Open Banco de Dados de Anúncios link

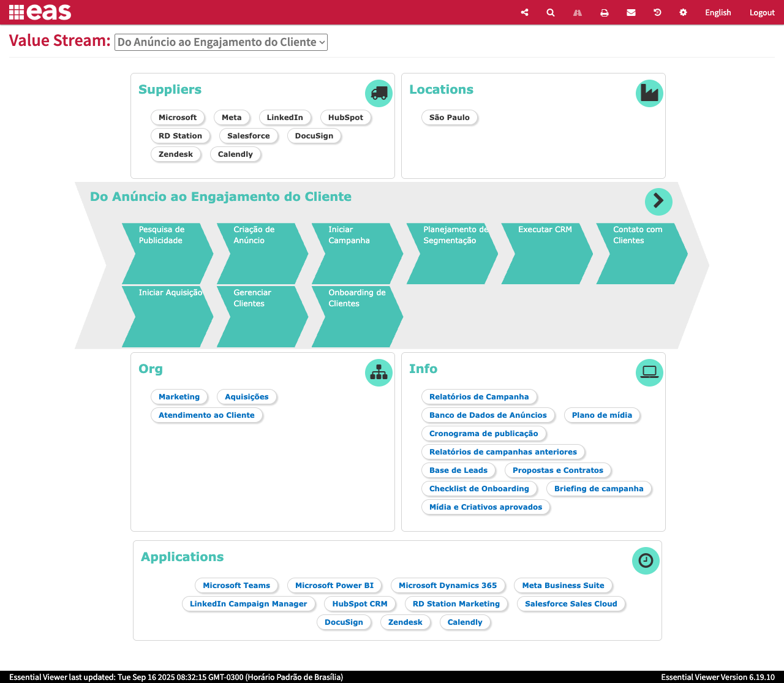click(488, 415)
